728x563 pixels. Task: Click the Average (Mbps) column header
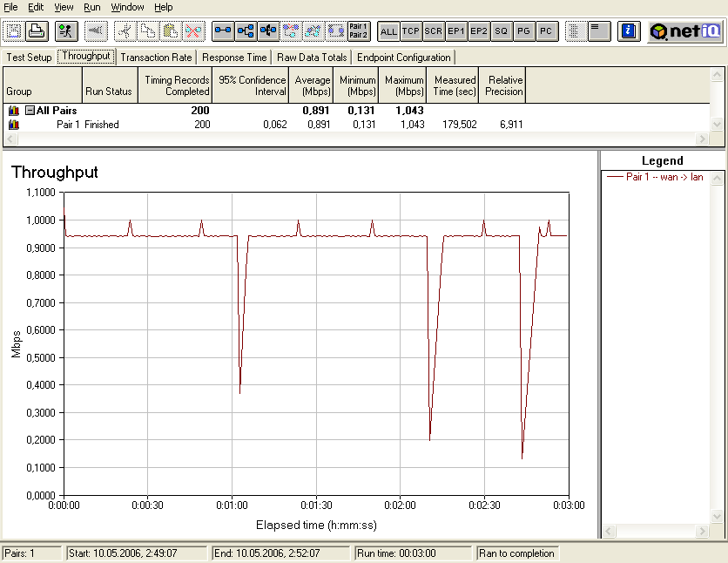point(311,85)
